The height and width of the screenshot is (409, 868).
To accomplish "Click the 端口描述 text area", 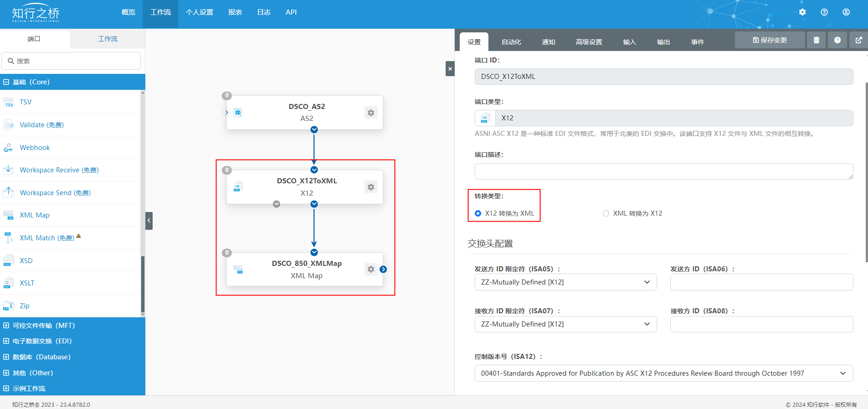I will coord(664,171).
